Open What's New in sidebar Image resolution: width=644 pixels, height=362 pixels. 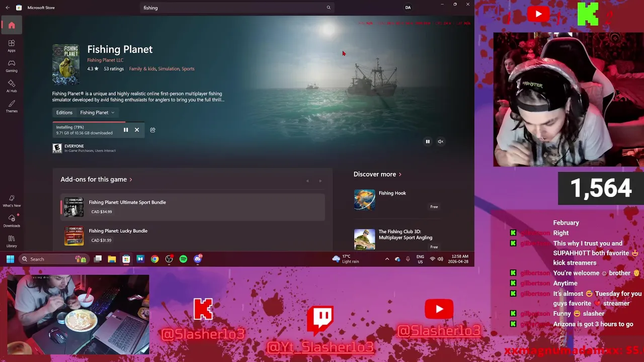pos(12,201)
